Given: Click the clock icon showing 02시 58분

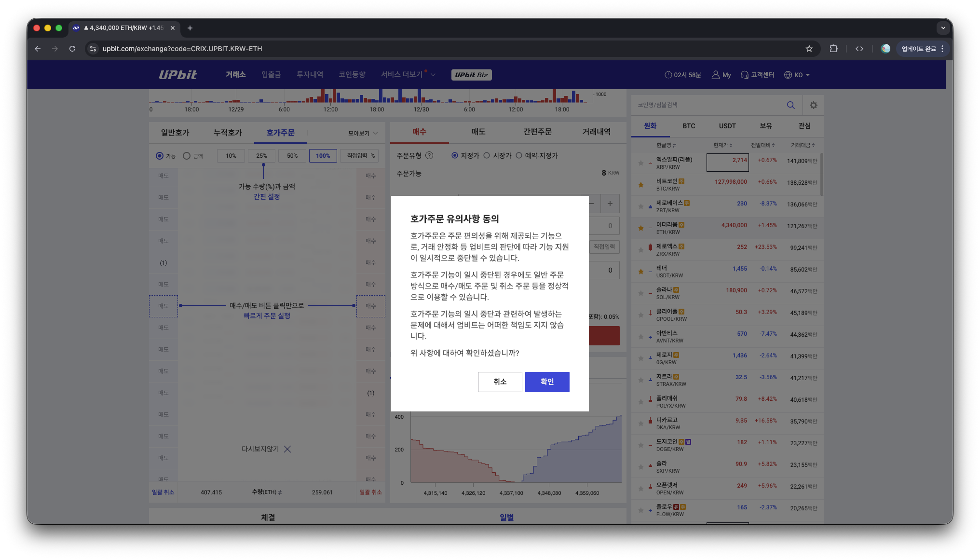Looking at the screenshot, I should pyautogui.click(x=668, y=75).
